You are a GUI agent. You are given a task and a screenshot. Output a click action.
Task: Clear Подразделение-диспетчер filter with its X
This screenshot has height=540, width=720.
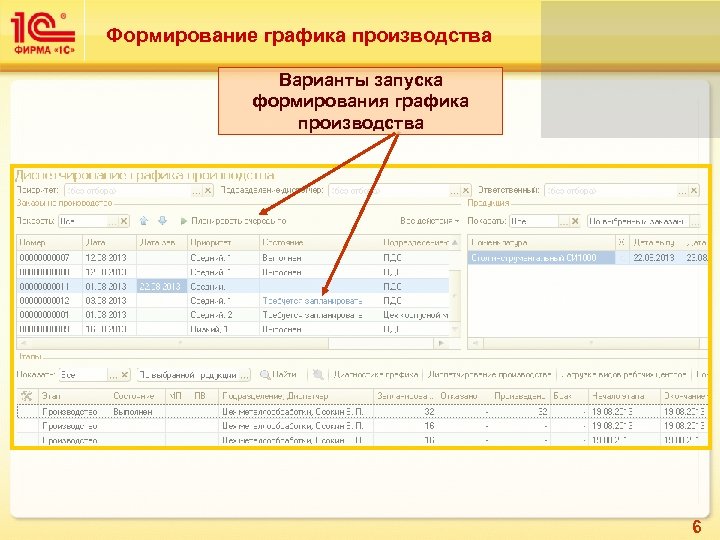(466, 191)
